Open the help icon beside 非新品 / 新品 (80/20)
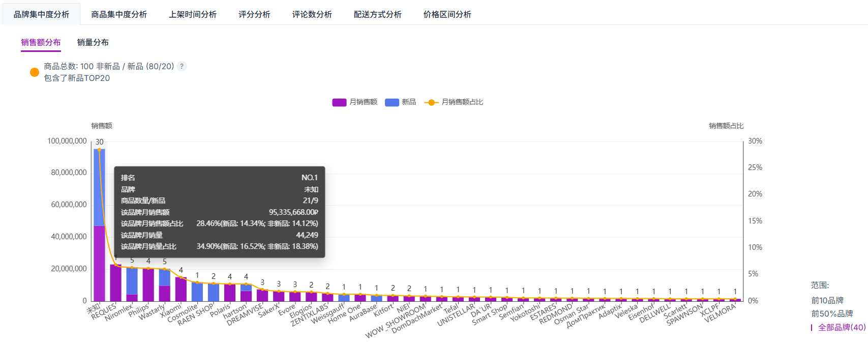This screenshot has height=342, width=868. tap(182, 66)
